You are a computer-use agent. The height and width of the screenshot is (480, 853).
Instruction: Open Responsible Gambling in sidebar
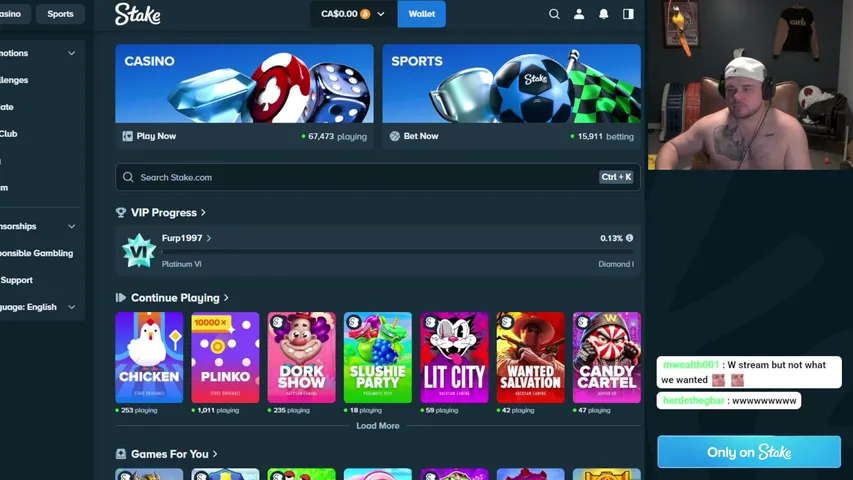(36, 253)
